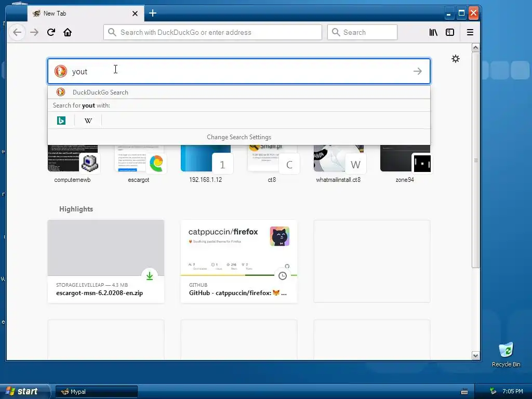The image size is (532, 399).
Task: Open the Windows start menu
Action: (x=24, y=391)
